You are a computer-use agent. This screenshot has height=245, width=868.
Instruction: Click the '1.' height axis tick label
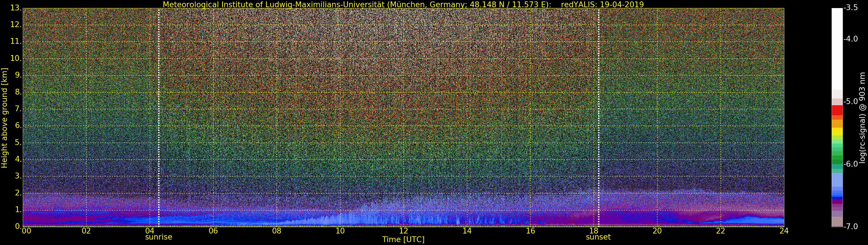[x=18, y=210]
